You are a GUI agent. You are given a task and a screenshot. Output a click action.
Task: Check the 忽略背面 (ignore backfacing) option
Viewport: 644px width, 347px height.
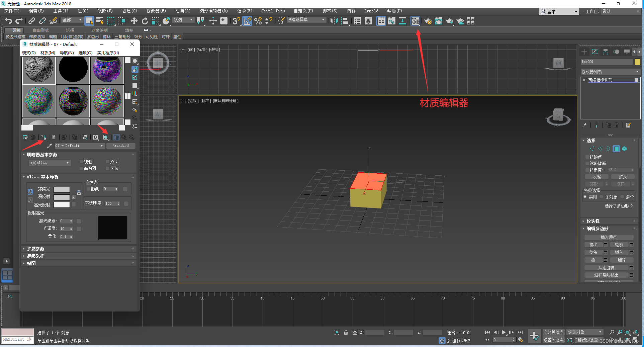[587, 163]
